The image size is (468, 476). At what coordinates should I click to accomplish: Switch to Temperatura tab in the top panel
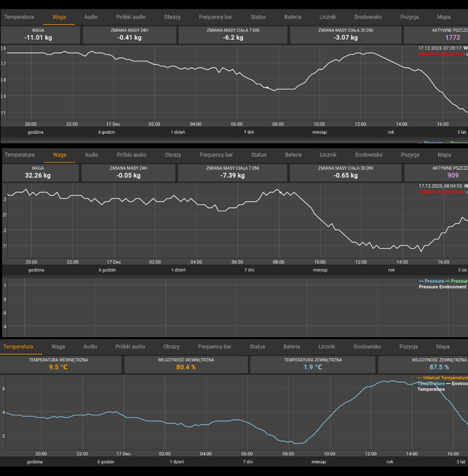(x=19, y=17)
